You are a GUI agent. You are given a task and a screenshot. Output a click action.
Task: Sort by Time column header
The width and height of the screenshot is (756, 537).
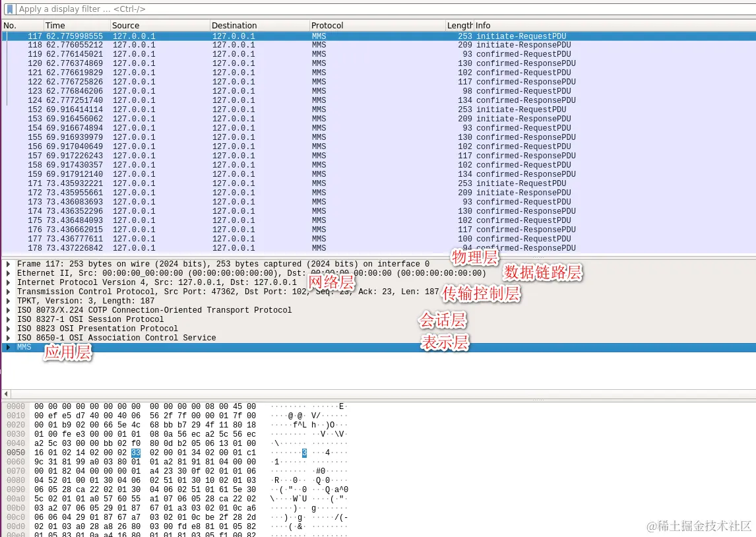click(x=76, y=26)
